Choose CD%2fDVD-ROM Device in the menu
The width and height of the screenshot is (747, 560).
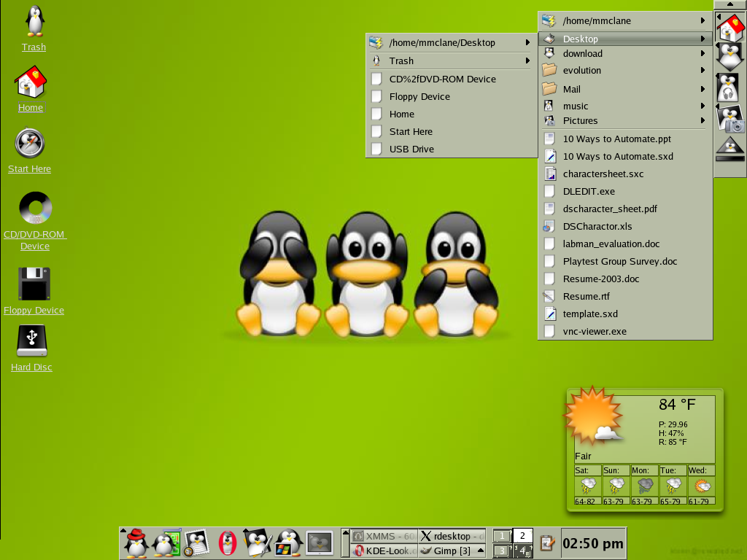(x=451, y=79)
